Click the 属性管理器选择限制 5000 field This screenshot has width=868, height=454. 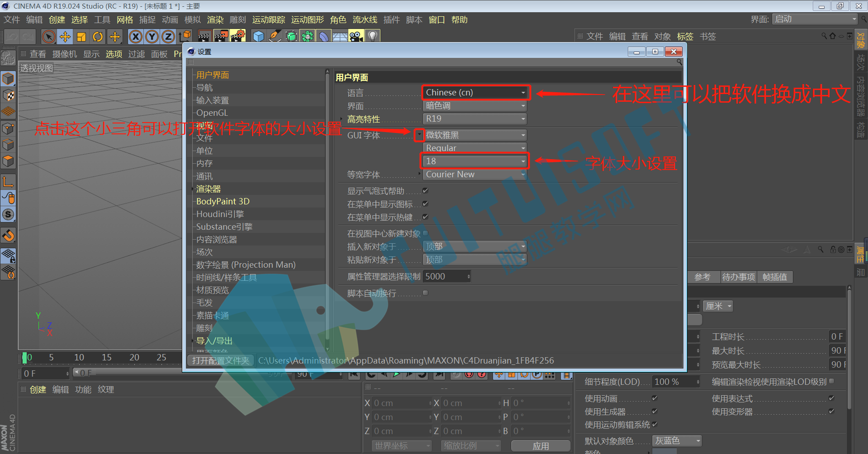tap(447, 276)
